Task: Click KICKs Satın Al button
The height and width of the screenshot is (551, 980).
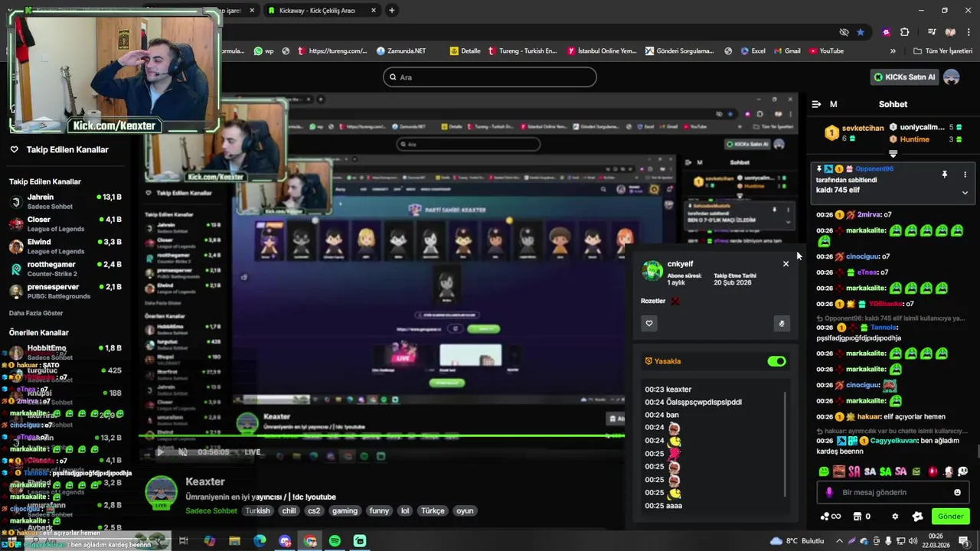Action: (x=905, y=77)
